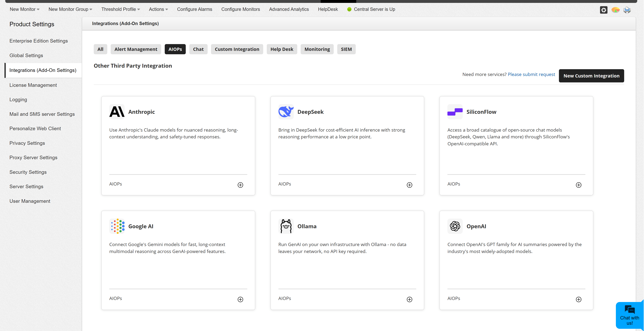
Task: Click AIOPs label on the Anthropic card
Action: [116, 184]
